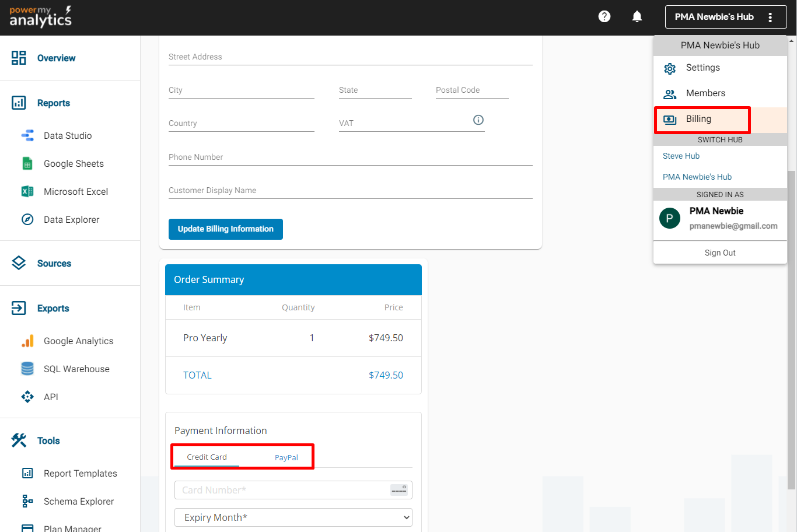Switch to Steve Hub
This screenshot has height=532, width=797.
[x=681, y=156]
